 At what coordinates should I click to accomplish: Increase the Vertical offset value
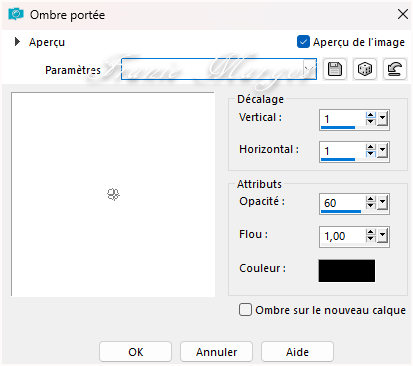[371, 115]
